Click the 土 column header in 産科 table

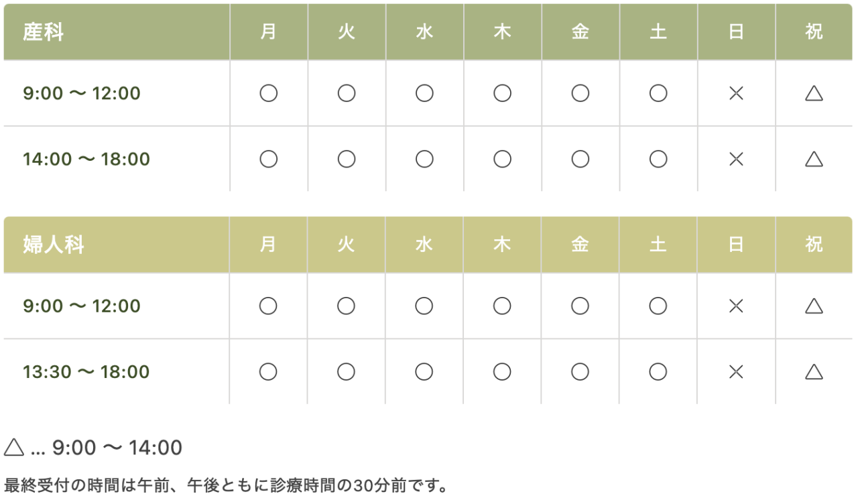pyautogui.click(x=658, y=32)
